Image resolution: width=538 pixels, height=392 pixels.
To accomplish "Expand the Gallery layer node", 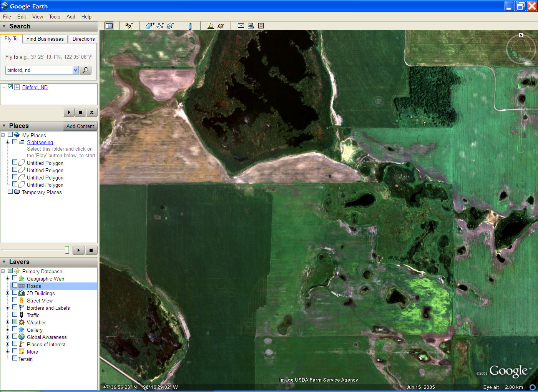I will 7,330.
